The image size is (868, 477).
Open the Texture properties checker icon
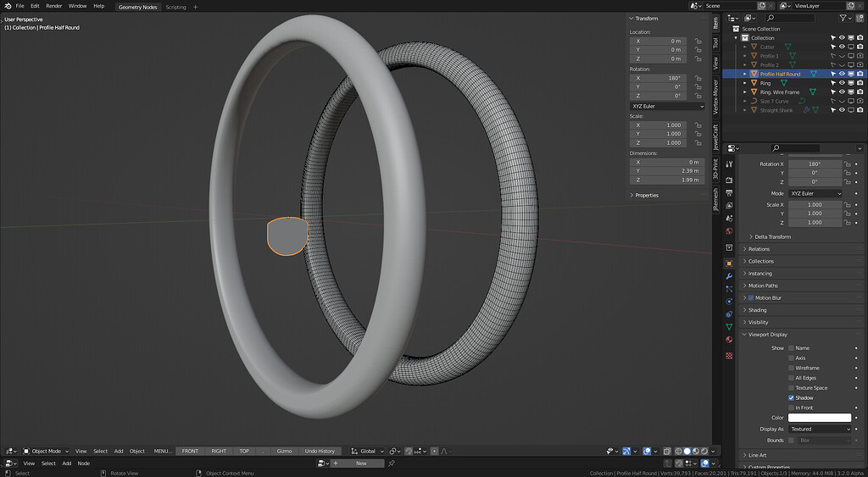click(x=729, y=356)
